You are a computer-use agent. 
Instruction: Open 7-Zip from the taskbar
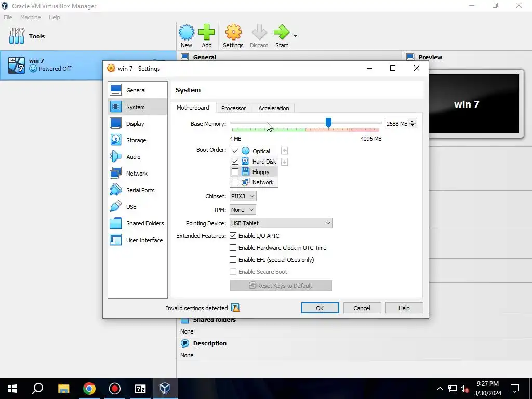(x=140, y=389)
